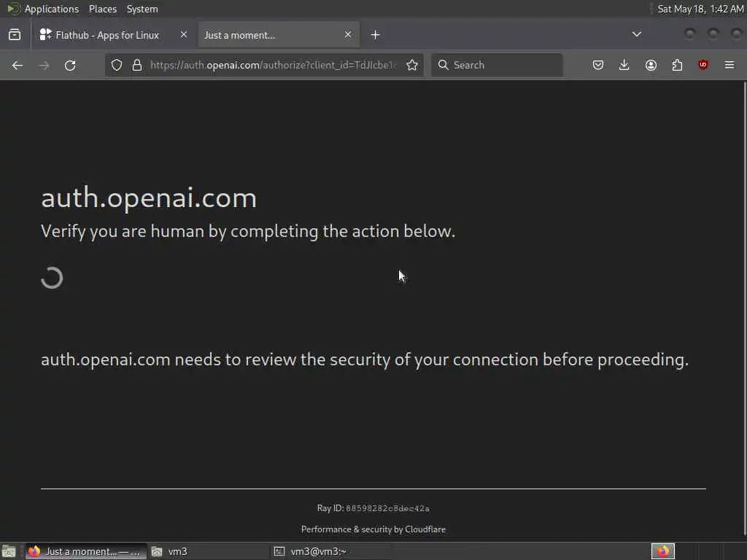
Task: Click Performance & security by Cloudflare text
Action: [373, 529]
